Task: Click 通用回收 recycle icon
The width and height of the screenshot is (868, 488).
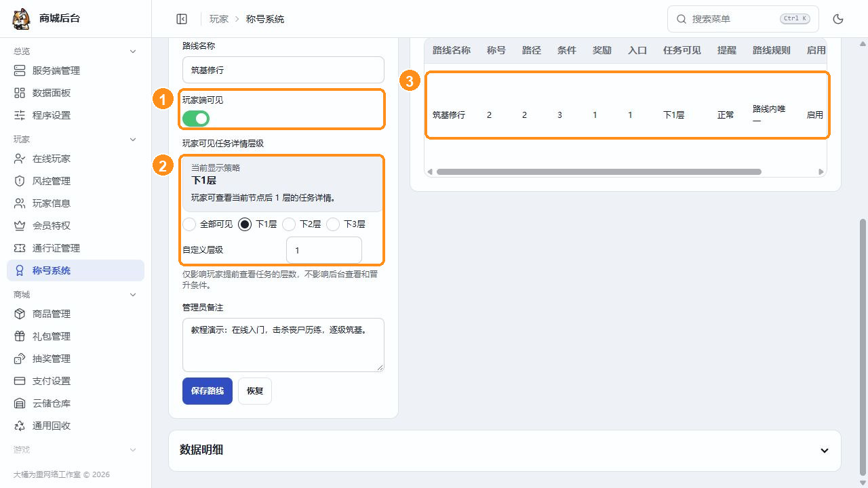Action: pyautogui.click(x=20, y=426)
